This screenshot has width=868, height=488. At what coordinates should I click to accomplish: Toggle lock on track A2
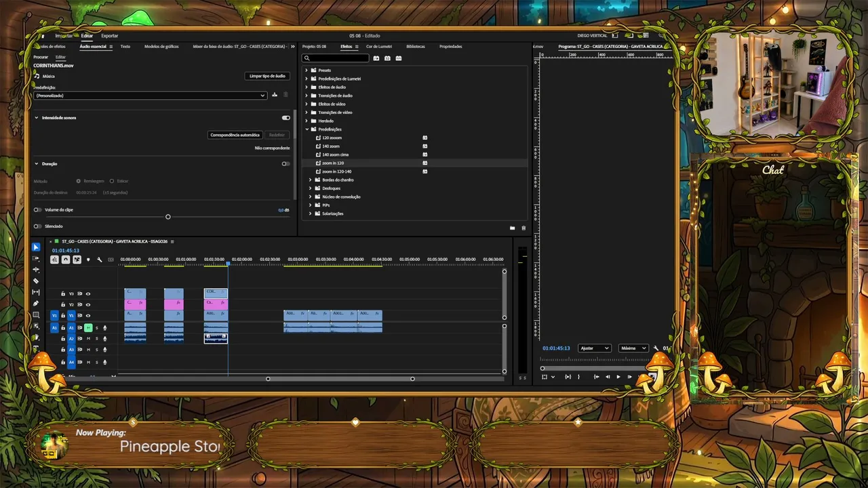63,339
